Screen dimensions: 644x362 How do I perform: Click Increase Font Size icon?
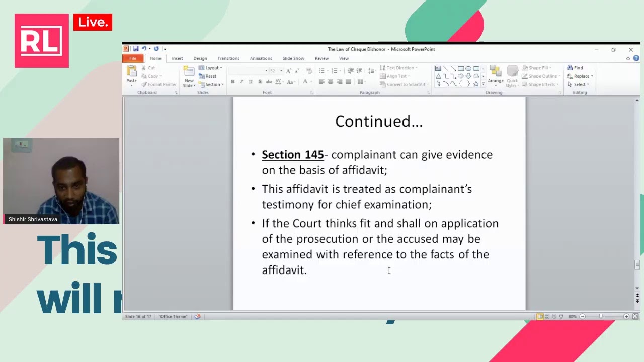coord(288,71)
